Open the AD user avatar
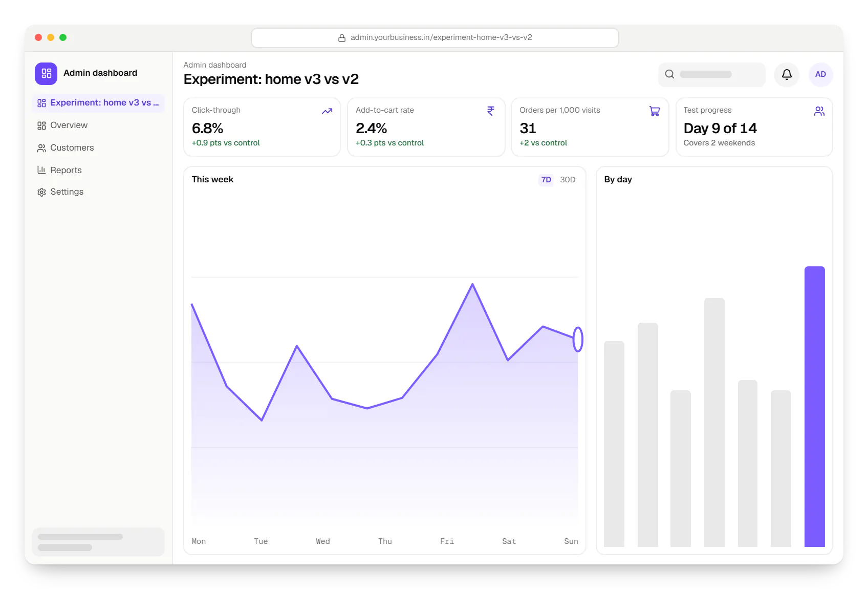The width and height of the screenshot is (868, 589). (x=820, y=74)
